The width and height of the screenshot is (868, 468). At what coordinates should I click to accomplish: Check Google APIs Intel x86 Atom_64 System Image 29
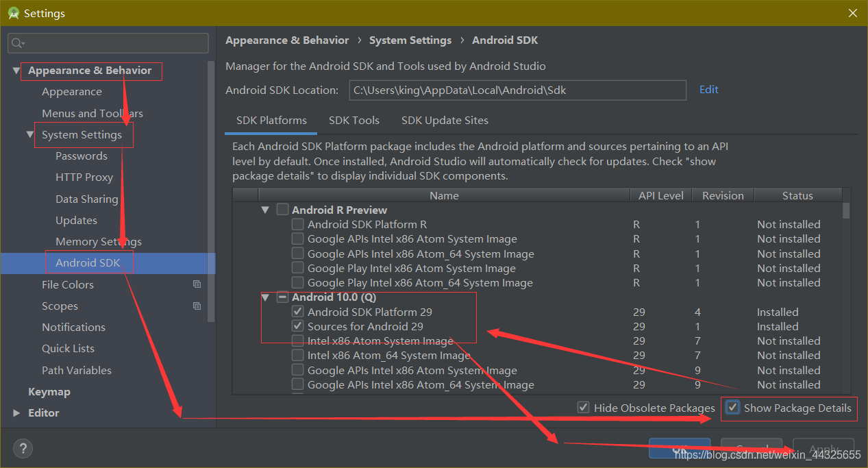coord(297,384)
